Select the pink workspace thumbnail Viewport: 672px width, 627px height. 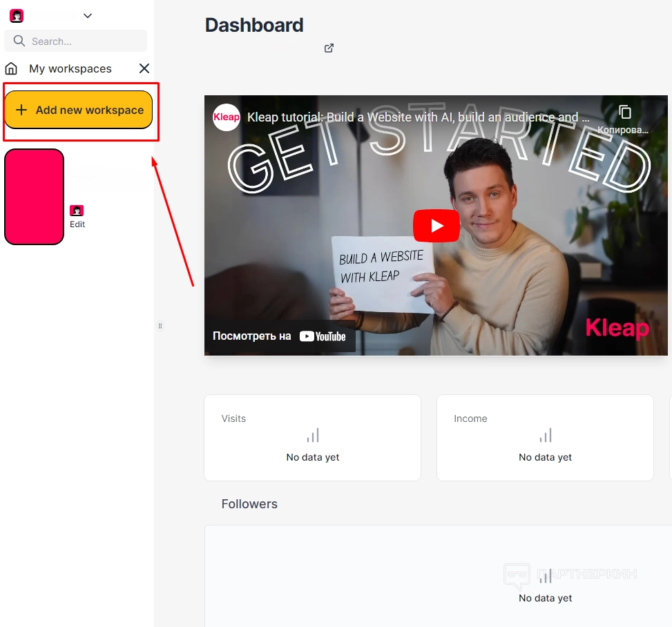pos(35,197)
